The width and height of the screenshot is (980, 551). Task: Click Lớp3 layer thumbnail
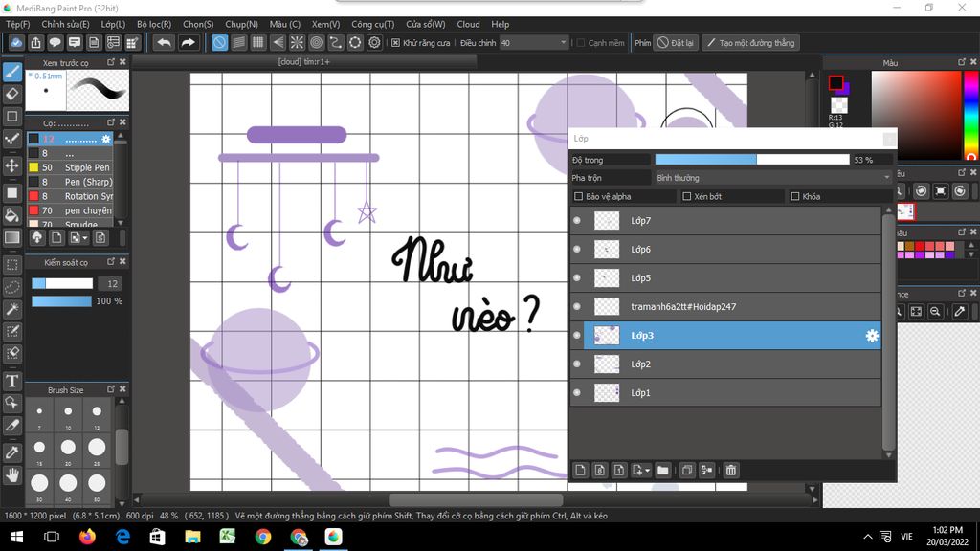click(606, 336)
